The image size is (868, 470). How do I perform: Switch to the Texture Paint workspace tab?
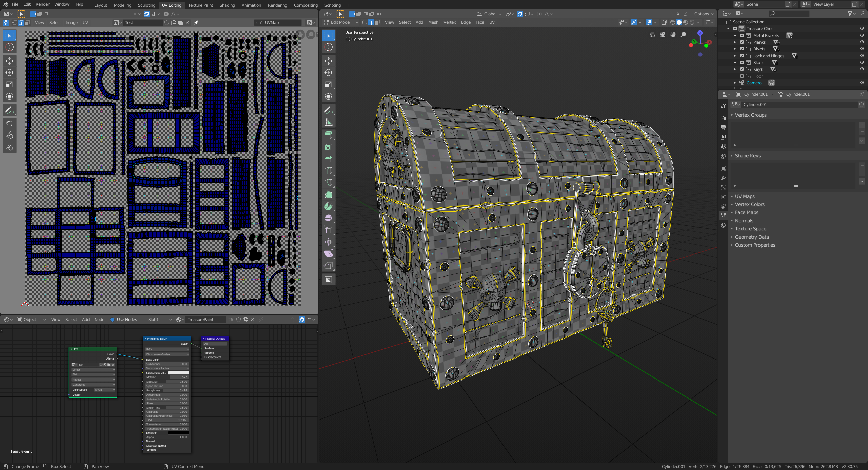pos(200,5)
